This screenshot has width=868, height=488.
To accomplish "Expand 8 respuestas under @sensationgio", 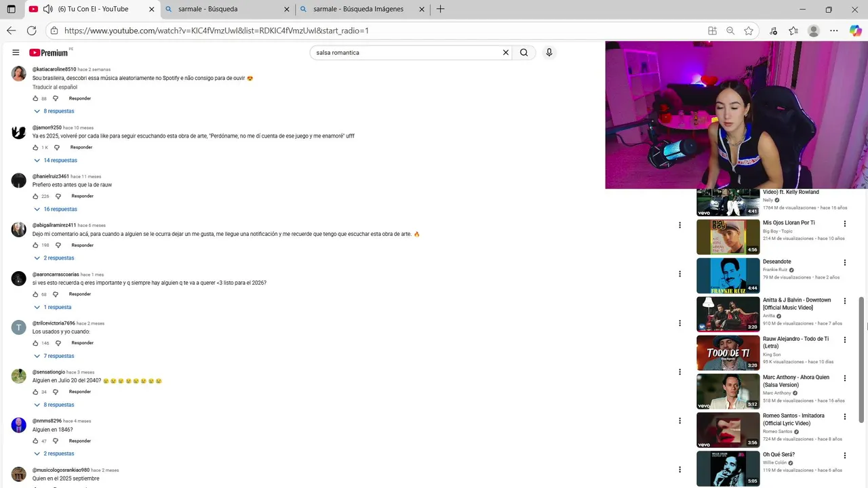I will click(x=54, y=405).
